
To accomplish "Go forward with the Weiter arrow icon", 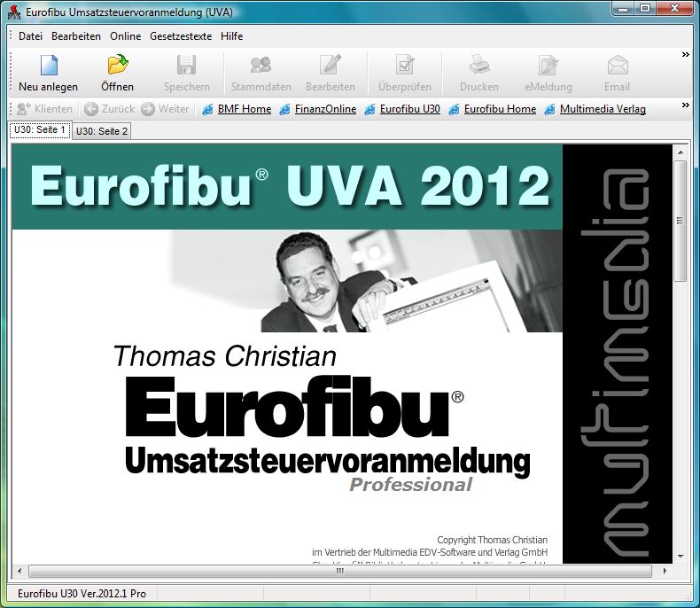I will point(148,109).
